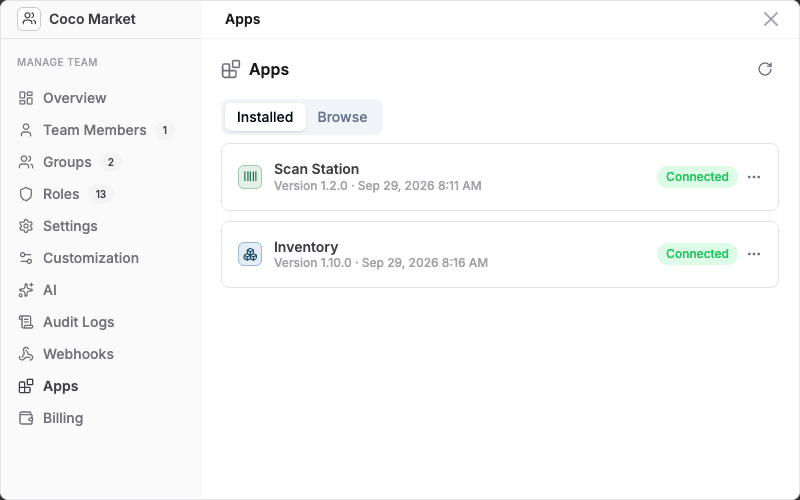Click the Team Members person icon
Image resolution: width=800 pixels, height=500 pixels.
pyautogui.click(x=26, y=130)
